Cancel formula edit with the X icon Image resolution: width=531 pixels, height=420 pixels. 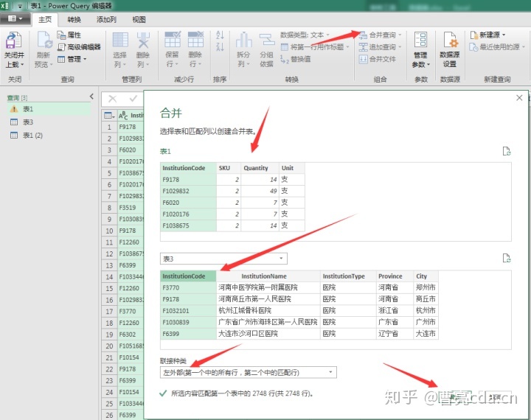(x=112, y=99)
